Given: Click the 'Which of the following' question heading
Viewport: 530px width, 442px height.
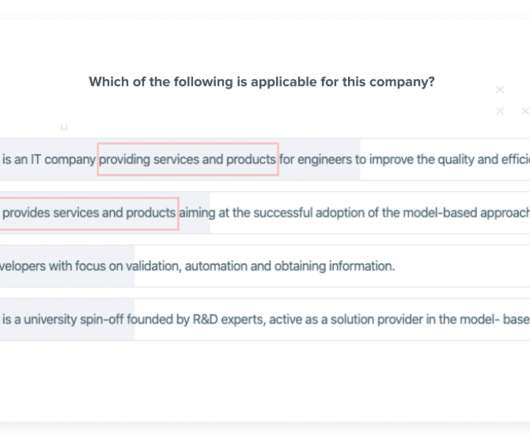Looking at the screenshot, I should coord(262,82).
